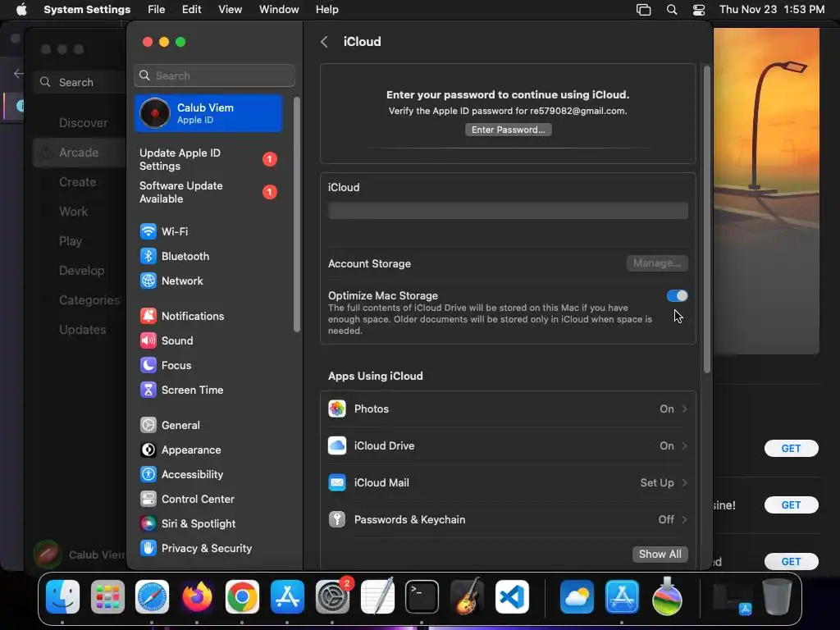Open the Apple menu
Viewport: 840px width, 630px height.
click(x=21, y=10)
